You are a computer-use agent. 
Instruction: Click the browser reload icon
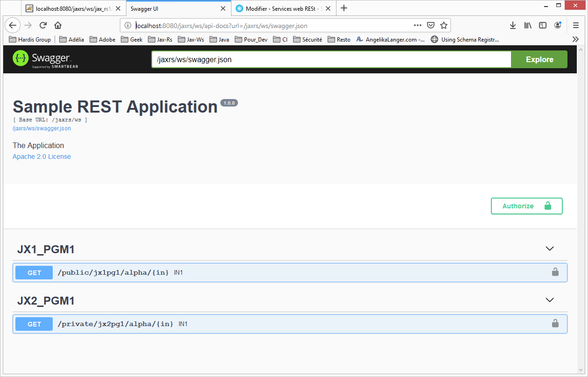point(43,25)
